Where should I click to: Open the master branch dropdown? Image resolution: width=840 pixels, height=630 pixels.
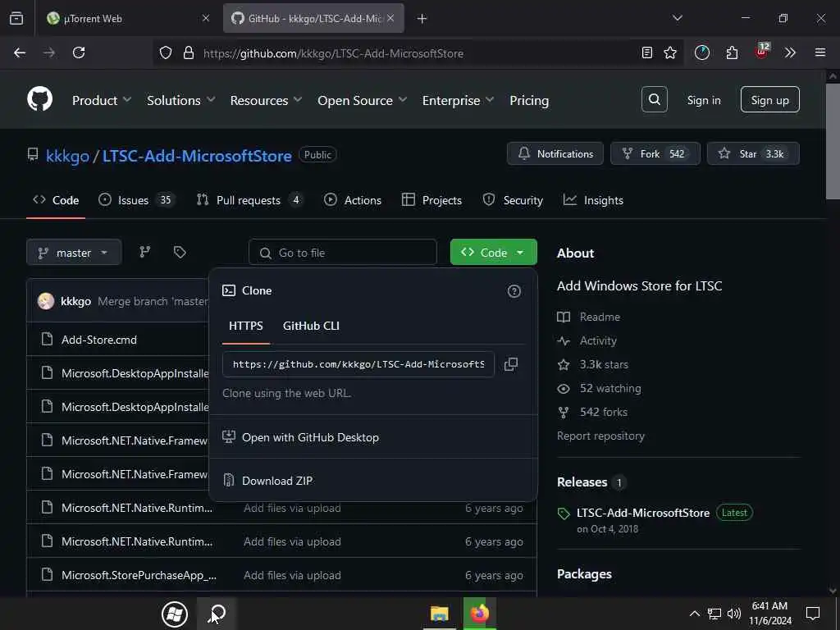tap(74, 253)
